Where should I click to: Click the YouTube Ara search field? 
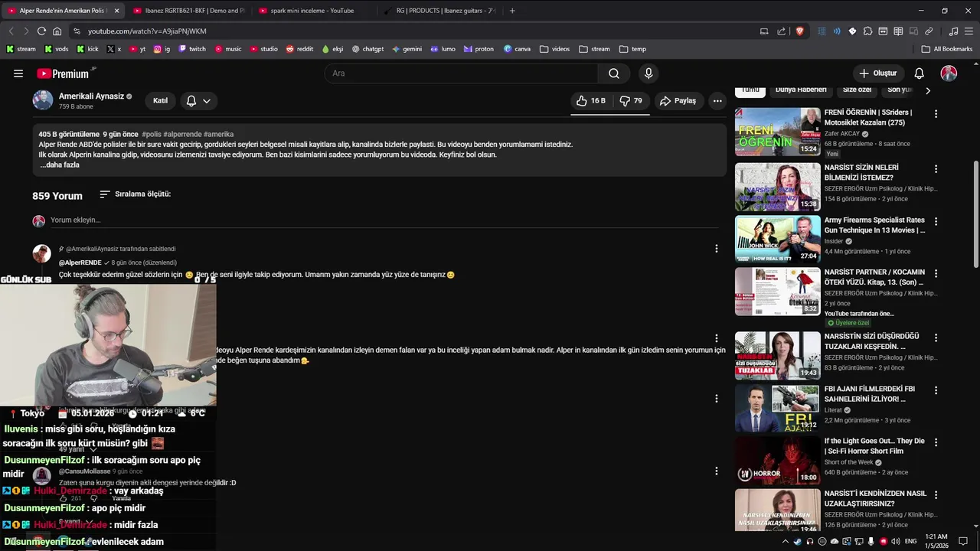[x=462, y=73]
